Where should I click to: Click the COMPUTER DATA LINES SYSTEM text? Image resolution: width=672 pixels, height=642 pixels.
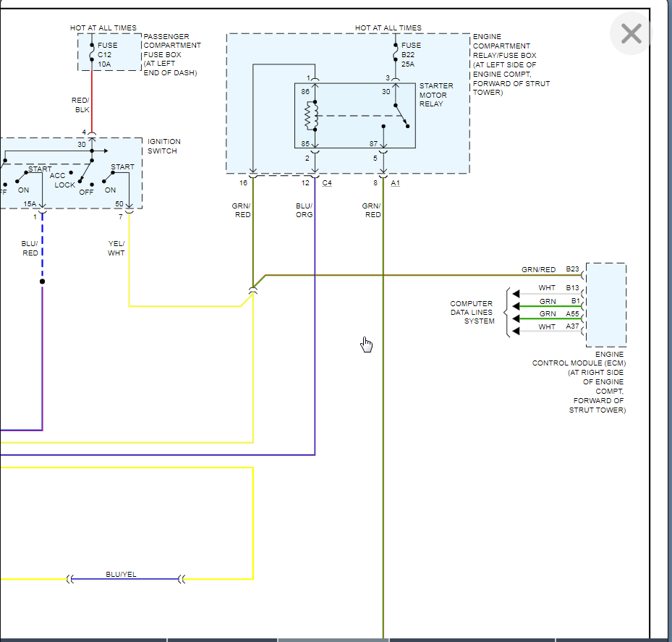click(472, 312)
